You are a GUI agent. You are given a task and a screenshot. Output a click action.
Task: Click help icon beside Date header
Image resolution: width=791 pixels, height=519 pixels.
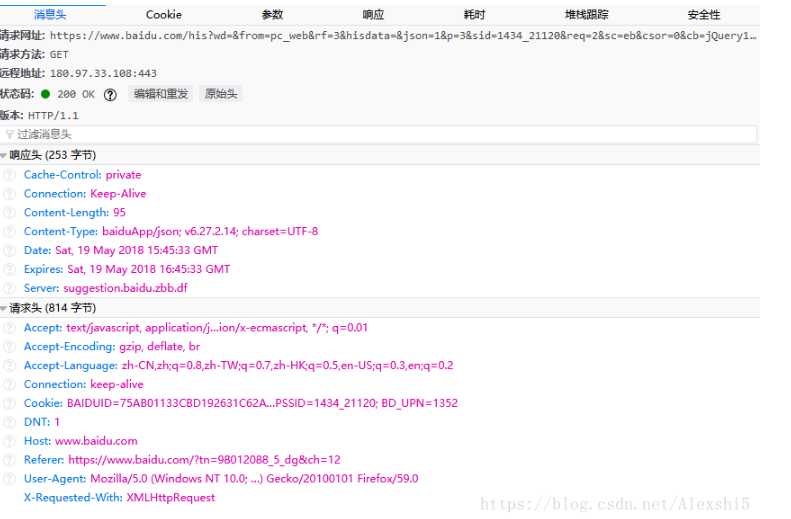10,251
